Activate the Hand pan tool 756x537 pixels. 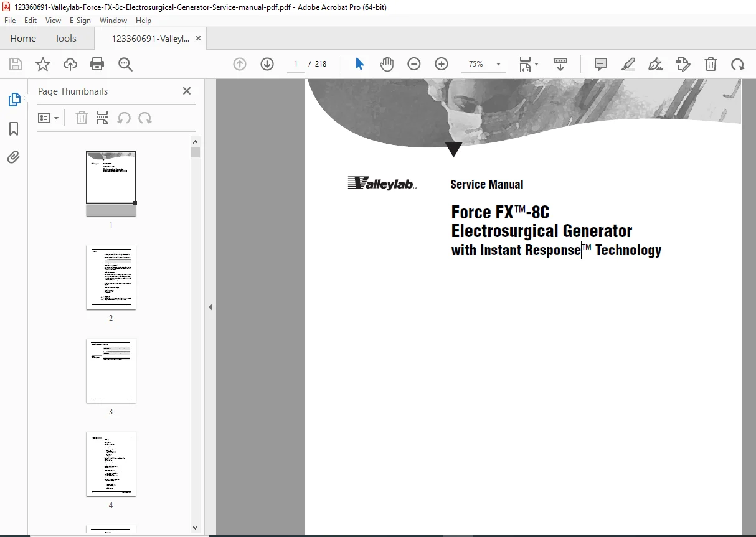(x=387, y=64)
